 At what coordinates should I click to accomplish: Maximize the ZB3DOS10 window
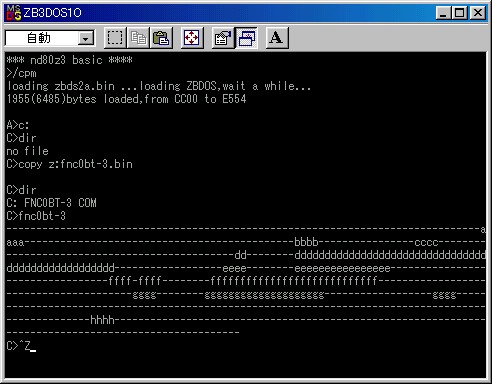460,13
